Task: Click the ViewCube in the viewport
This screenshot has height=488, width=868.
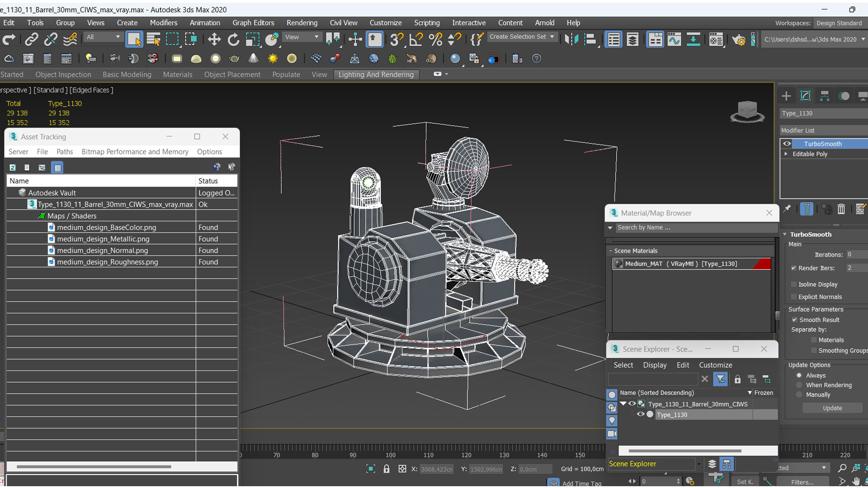Action: point(747,111)
